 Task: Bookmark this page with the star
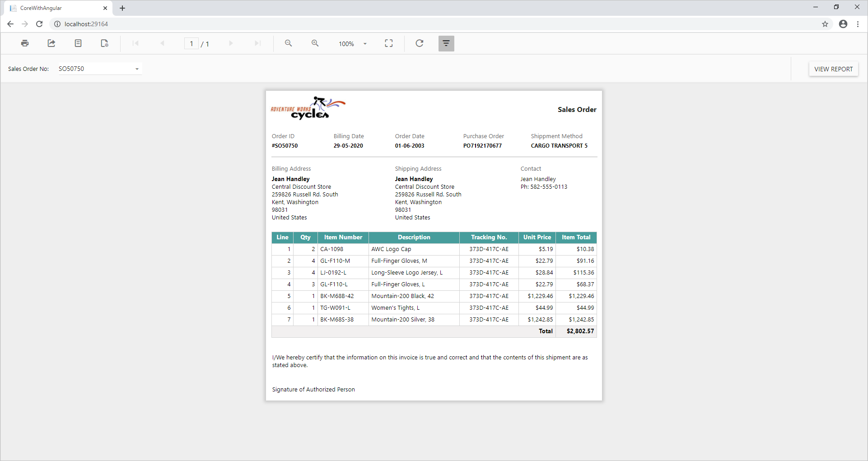tap(825, 24)
